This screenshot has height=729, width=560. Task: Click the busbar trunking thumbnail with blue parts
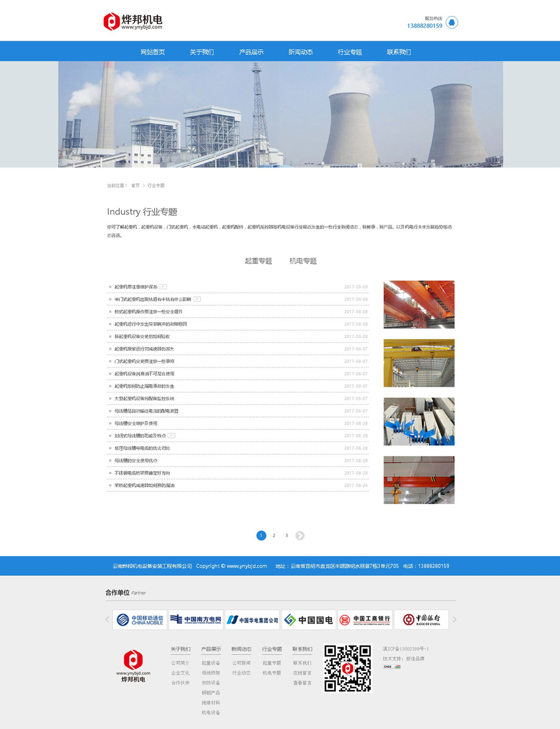click(x=419, y=421)
